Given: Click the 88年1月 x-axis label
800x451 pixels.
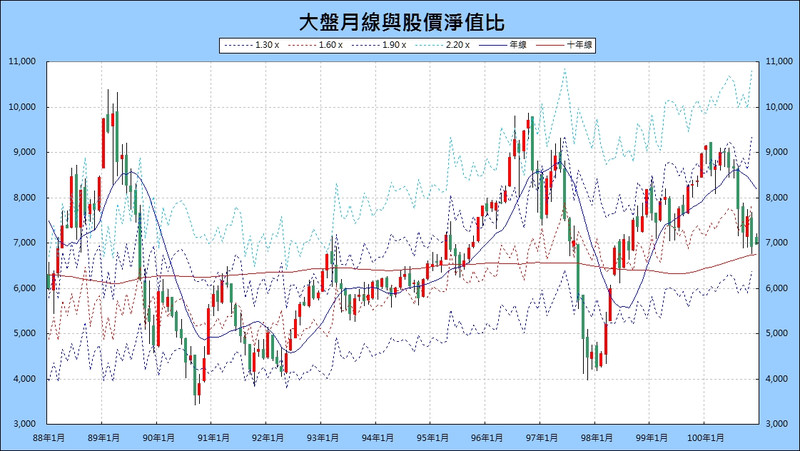Looking at the screenshot, I should (x=49, y=438).
